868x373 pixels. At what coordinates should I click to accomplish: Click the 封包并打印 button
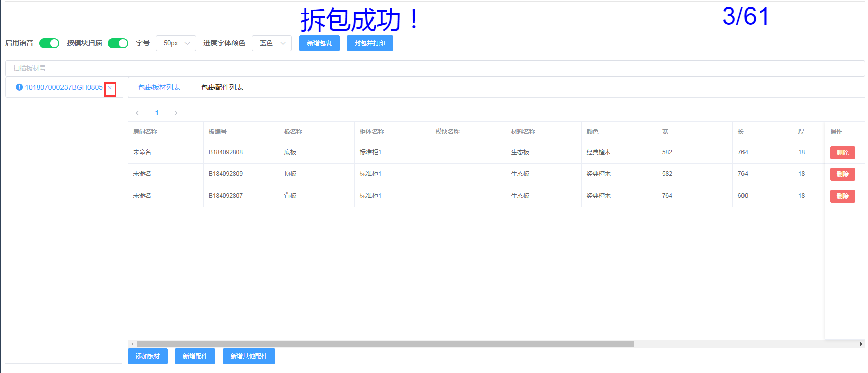click(369, 43)
